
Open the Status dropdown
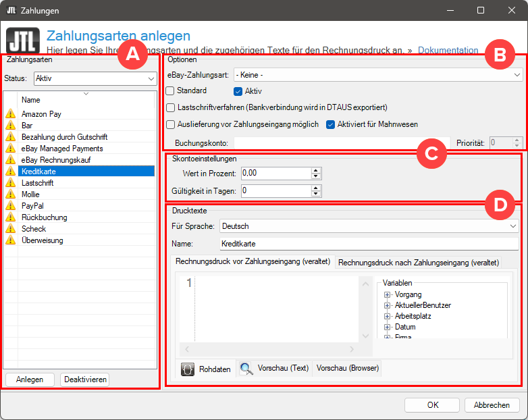(x=151, y=78)
